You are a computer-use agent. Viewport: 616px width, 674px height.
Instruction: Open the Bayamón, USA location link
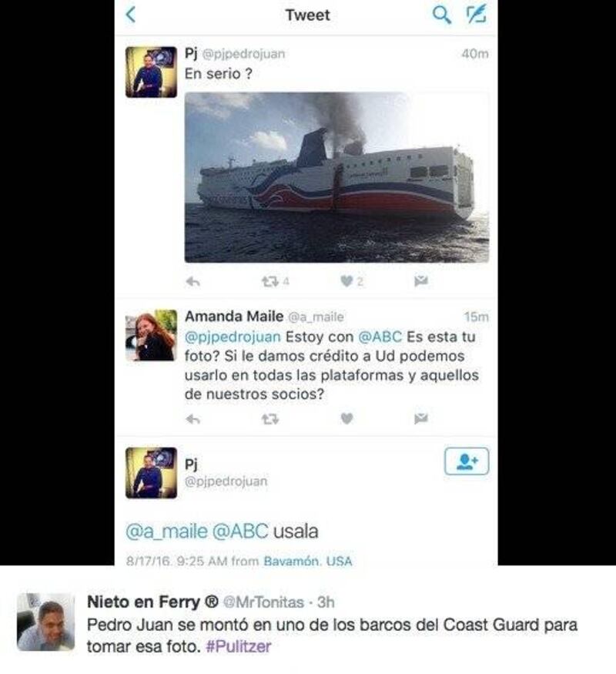307,561
